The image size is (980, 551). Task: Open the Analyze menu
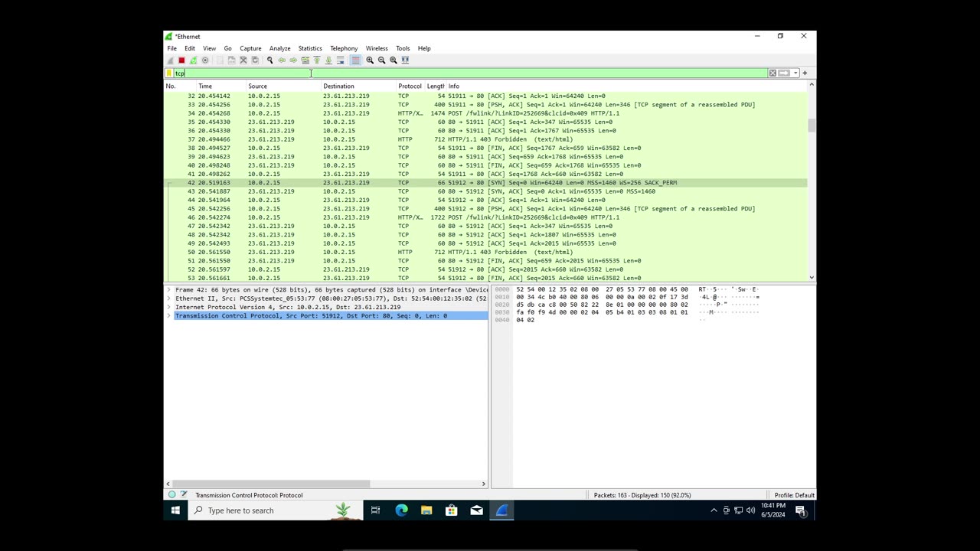pyautogui.click(x=279, y=48)
